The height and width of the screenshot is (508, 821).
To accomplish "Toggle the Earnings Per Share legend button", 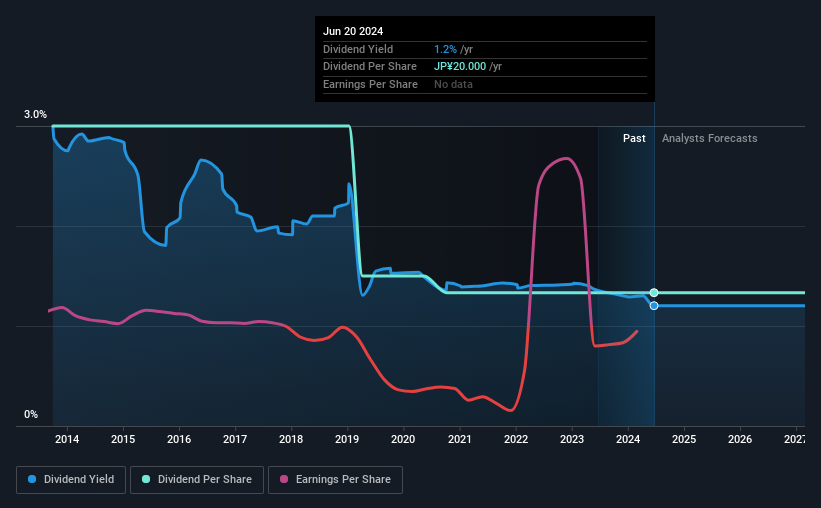I will (x=336, y=480).
